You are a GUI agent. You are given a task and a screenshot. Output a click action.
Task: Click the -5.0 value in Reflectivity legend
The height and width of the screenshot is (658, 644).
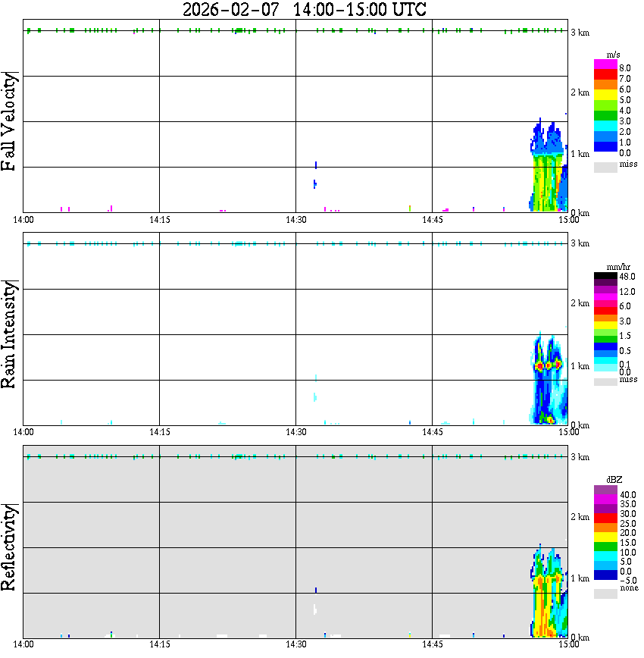point(627,581)
